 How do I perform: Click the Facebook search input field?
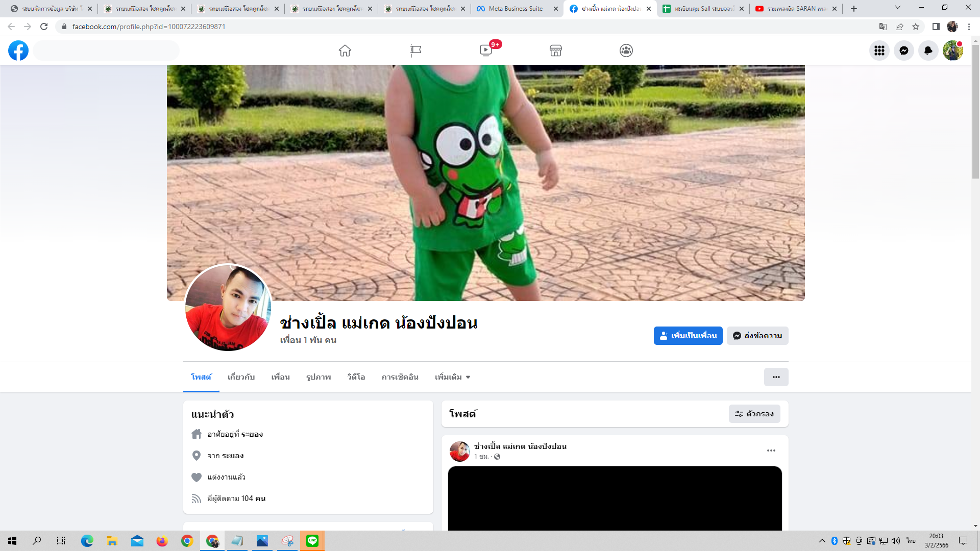pos(107,51)
